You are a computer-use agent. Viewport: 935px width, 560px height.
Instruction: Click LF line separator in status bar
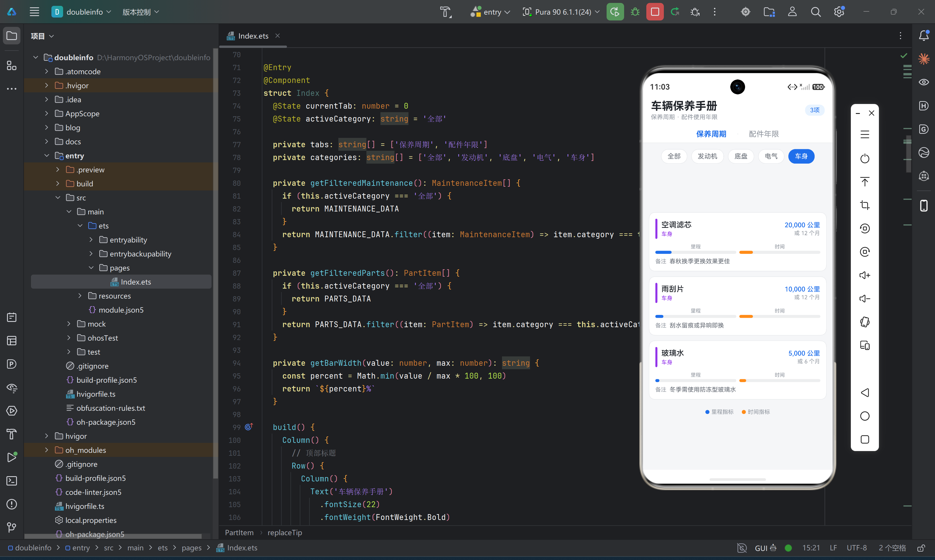click(833, 548)
